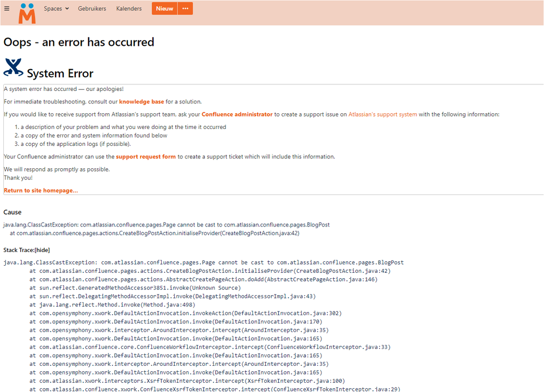Click the ConfluenceWorkflowInterceptor.intercept trace line

coord(210,347)
